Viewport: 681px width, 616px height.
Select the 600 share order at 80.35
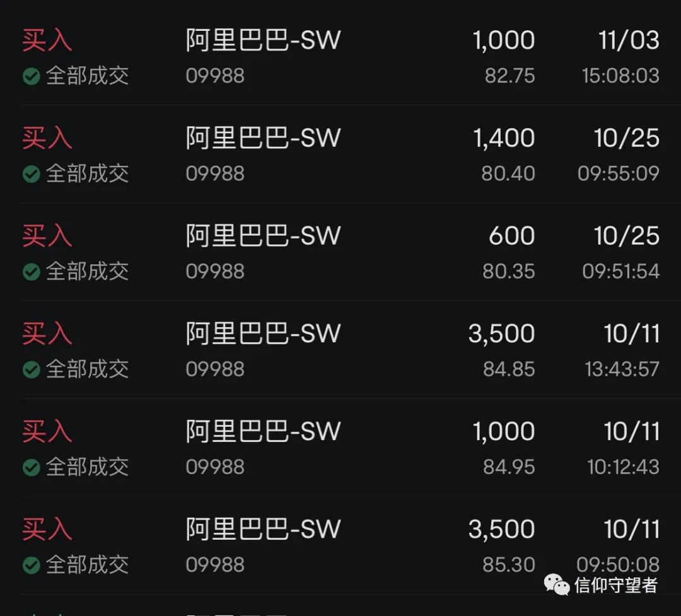pos(340,252)
